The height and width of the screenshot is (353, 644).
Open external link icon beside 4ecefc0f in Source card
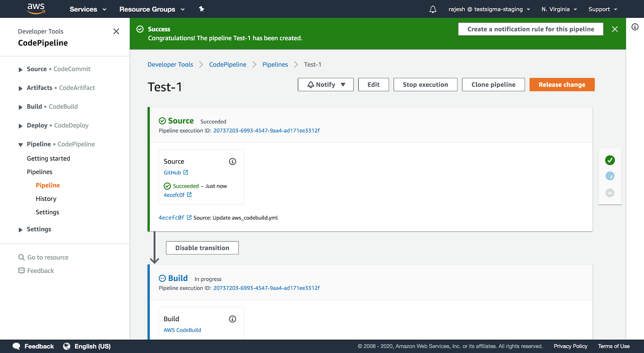click(x=189, y=195)
